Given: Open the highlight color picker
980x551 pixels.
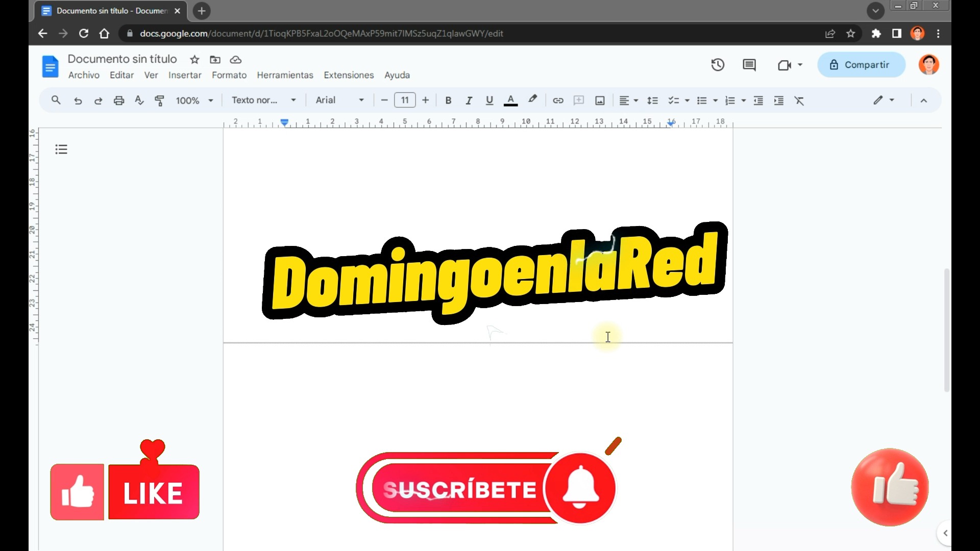Looking at the screenshot, I should coord(532,100).
